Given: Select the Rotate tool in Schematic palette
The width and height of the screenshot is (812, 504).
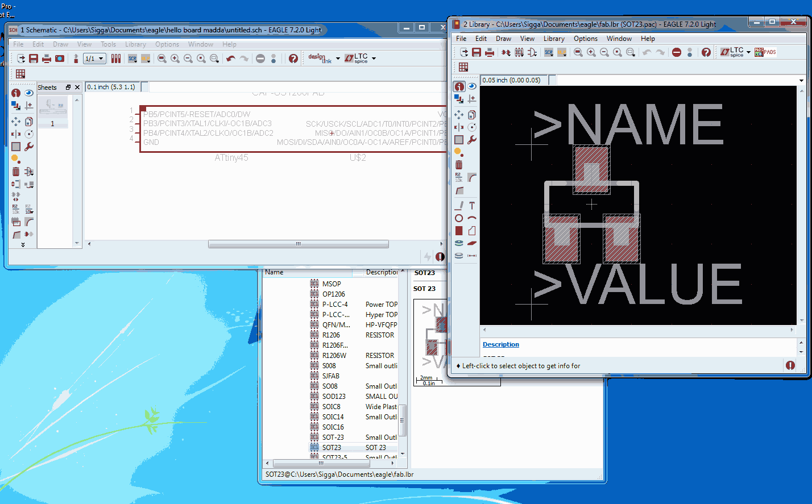Looking at the screenshot, I should (29, 134).
